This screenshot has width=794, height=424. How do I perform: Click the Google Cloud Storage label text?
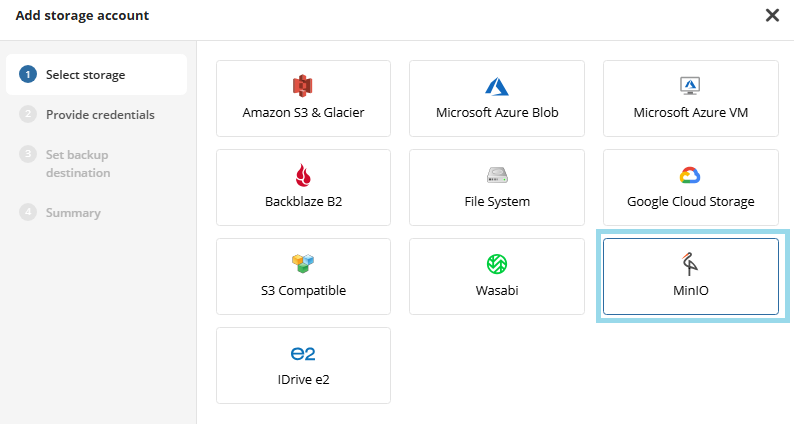tap(690, 201)
